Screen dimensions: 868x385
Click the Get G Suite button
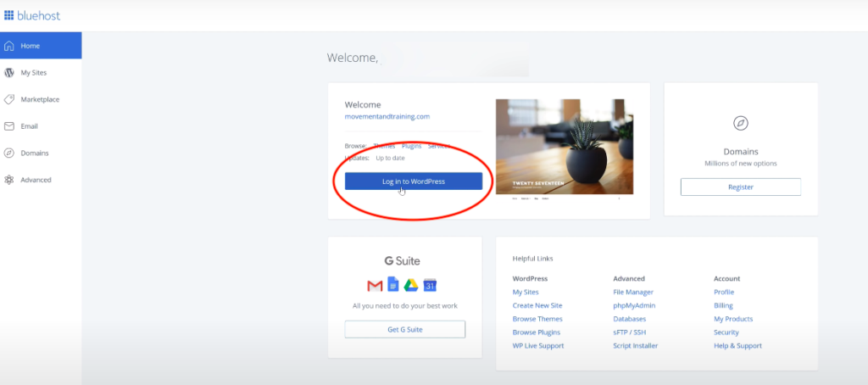click(x=404, y=329)
